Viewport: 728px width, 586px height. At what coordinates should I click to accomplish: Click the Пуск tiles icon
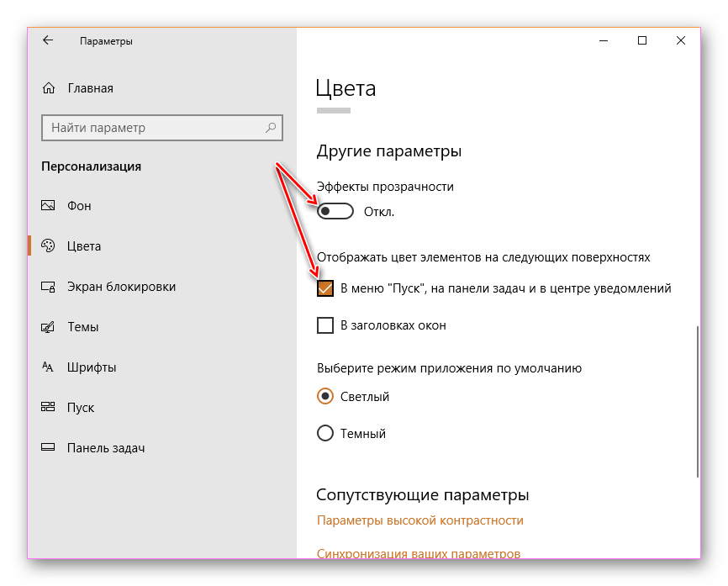click(48, 408)
